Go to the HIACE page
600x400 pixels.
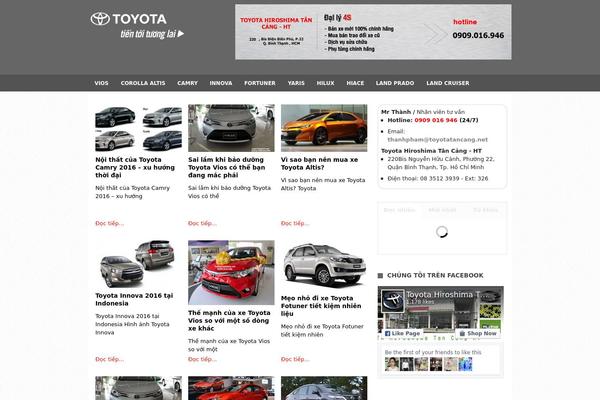(355, 83)
